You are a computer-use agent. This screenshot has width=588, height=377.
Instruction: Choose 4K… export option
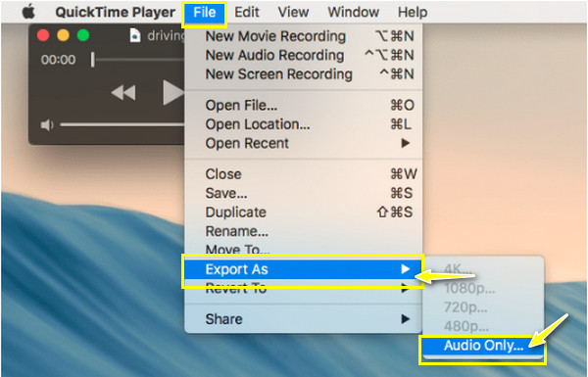click(483, 269)
